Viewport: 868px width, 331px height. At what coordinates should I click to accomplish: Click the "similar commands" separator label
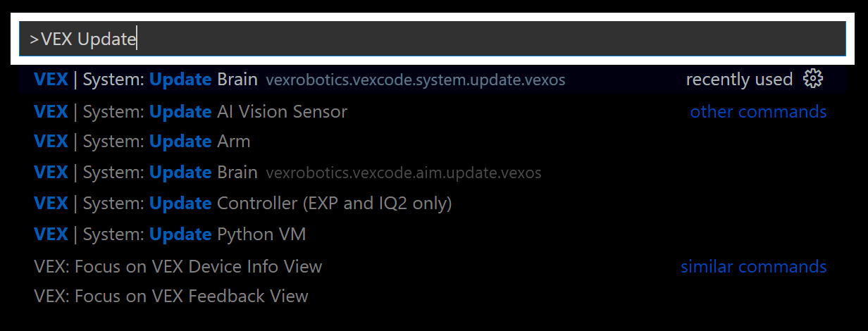tap(753, 267)
